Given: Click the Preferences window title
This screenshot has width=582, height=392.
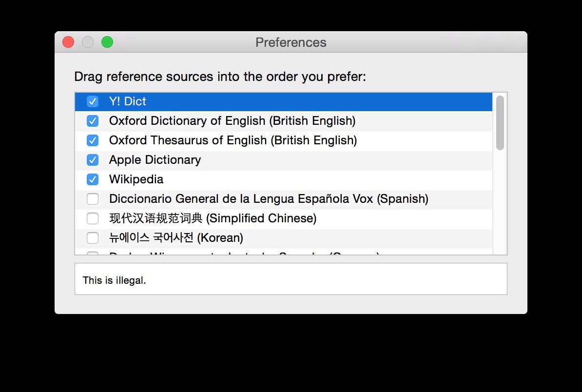Looking at the screenshot, I should [291, 42].
